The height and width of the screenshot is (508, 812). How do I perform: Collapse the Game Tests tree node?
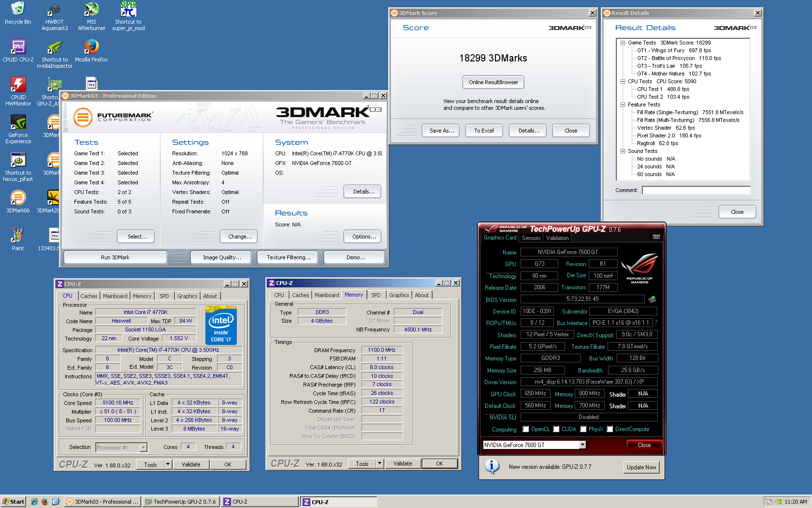click(623, 43)
